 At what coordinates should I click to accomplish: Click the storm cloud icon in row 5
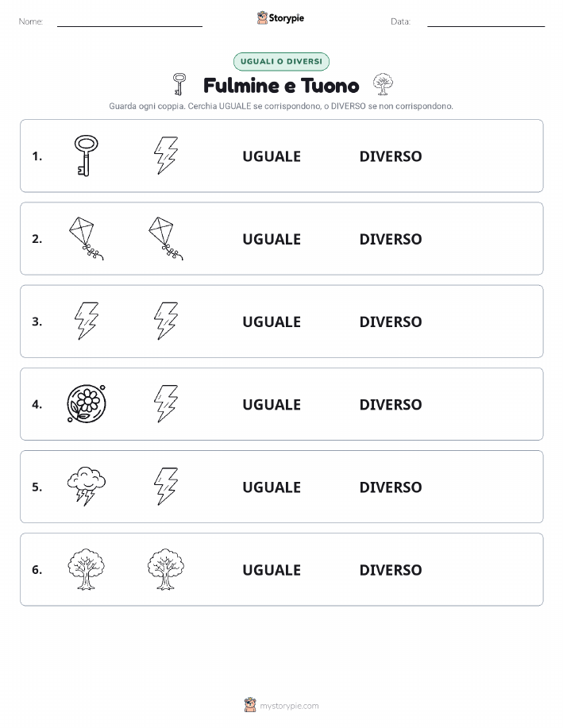[87, 486]
